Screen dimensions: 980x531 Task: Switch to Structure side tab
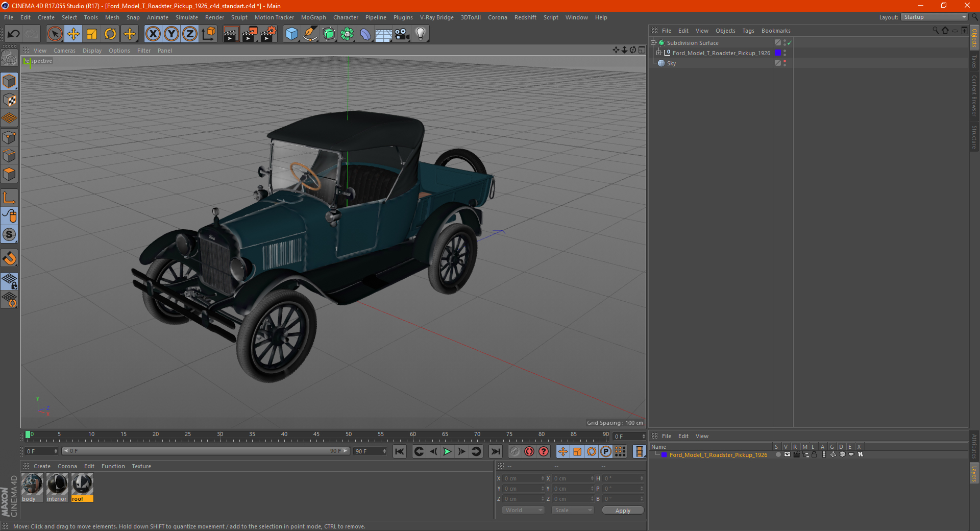point(974,137)
